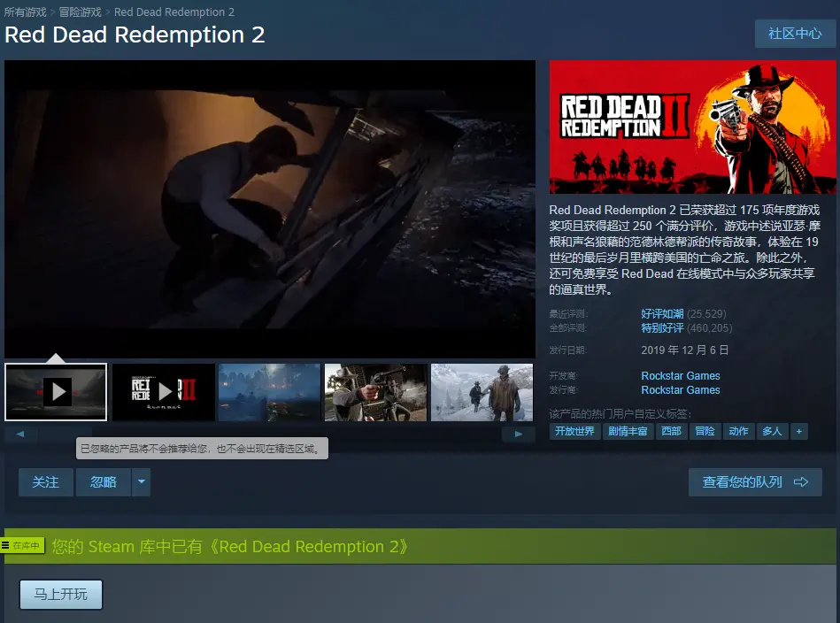Toggle 关注 to follow this game
Image resolution: width=840 pixels, height=623 pixels.
tap(46, 482)
